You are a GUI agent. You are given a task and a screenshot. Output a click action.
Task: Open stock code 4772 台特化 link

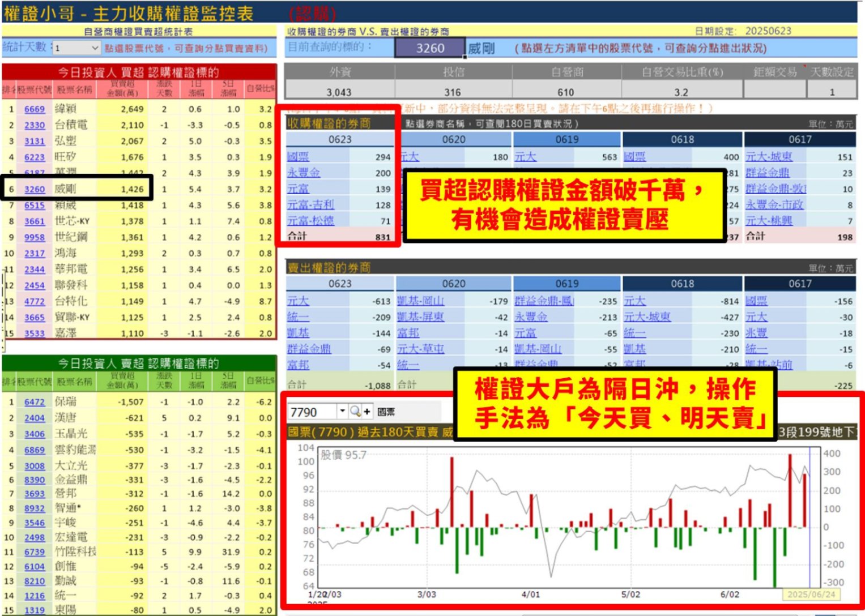[35, 302]
